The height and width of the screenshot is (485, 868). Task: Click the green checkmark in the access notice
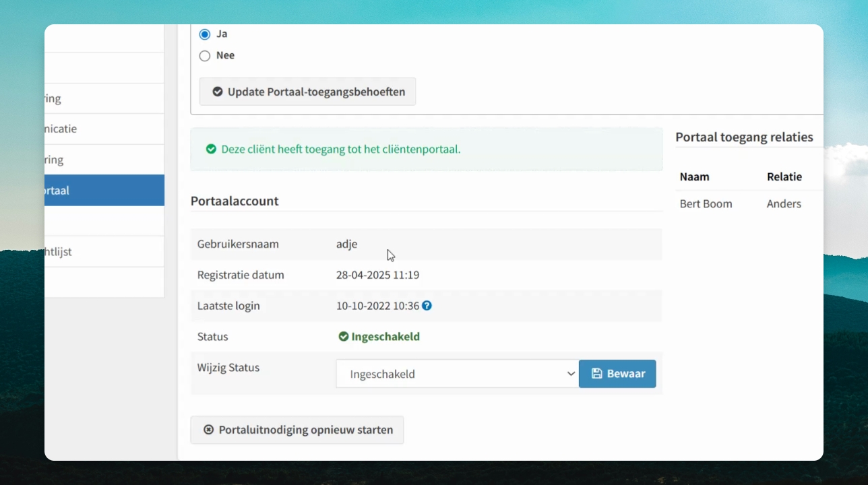[x=211, y=149]
